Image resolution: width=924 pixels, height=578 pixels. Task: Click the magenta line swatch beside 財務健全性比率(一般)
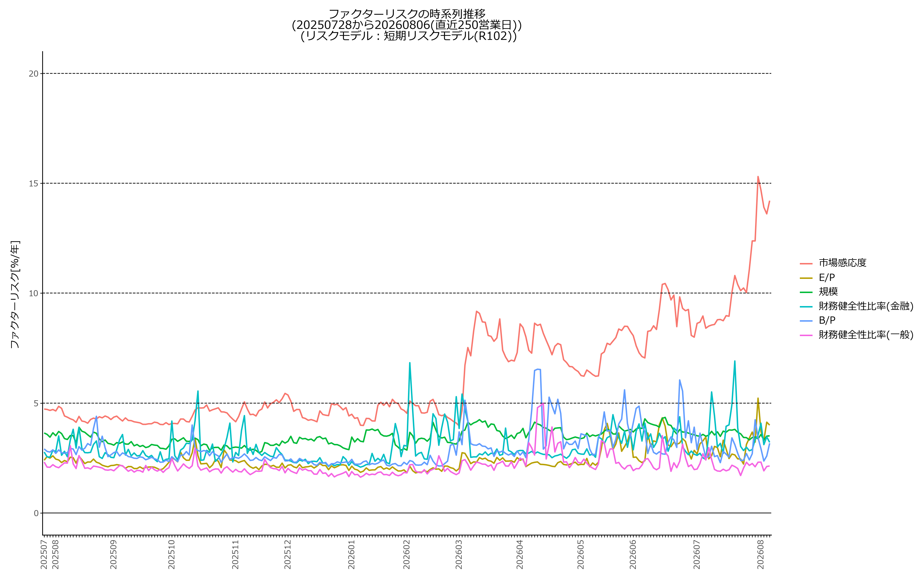(x=806, y=335)
